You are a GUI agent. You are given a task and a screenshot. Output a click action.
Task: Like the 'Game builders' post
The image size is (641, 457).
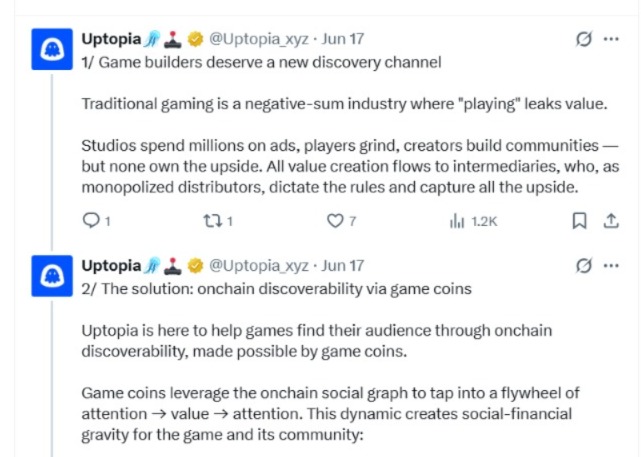pos(341,221)
